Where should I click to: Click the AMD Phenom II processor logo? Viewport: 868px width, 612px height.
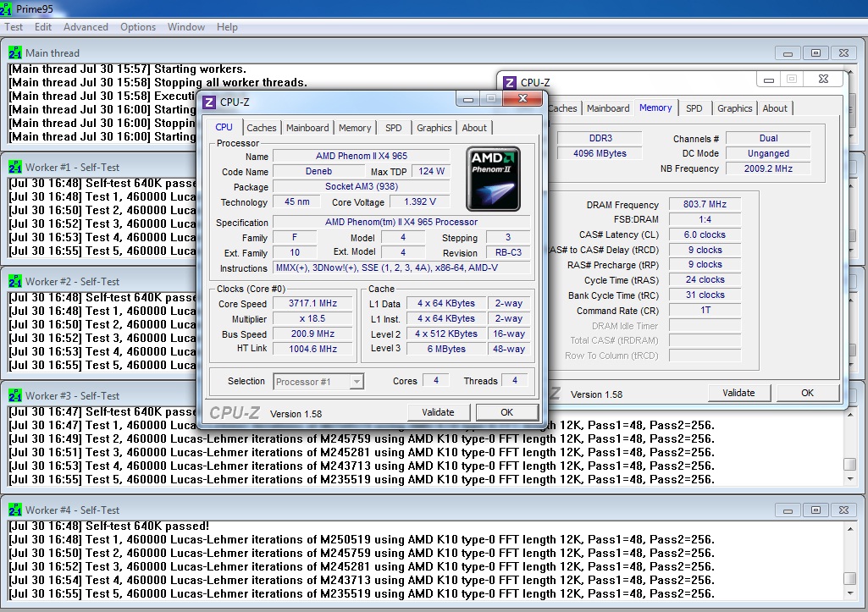click(493, 179)
